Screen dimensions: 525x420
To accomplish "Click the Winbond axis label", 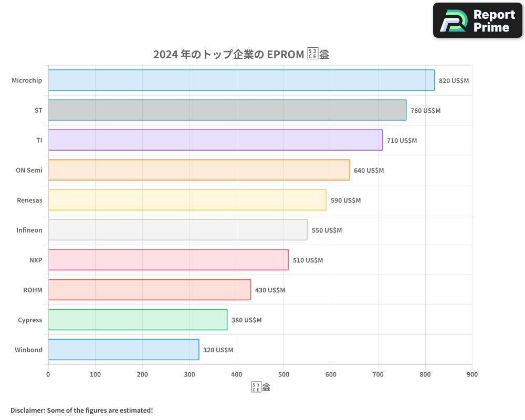I will coord(29,350).
